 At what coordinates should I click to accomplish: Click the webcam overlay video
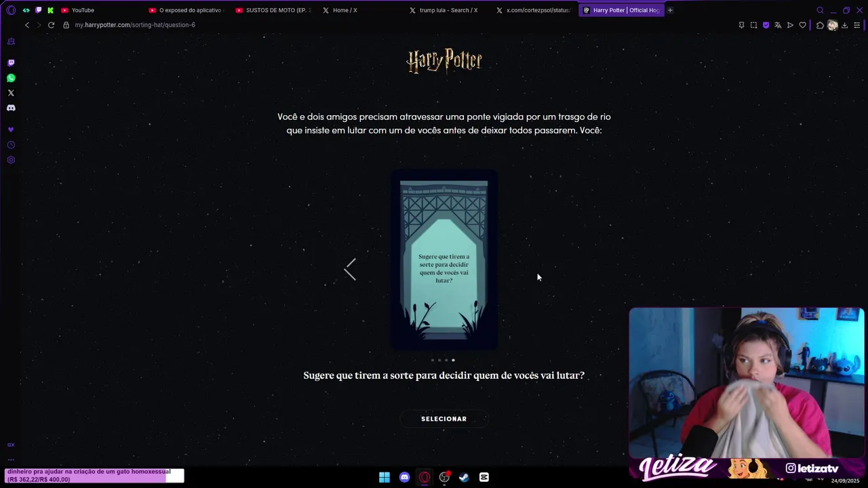pyautogui.click(x=747, y=383)
